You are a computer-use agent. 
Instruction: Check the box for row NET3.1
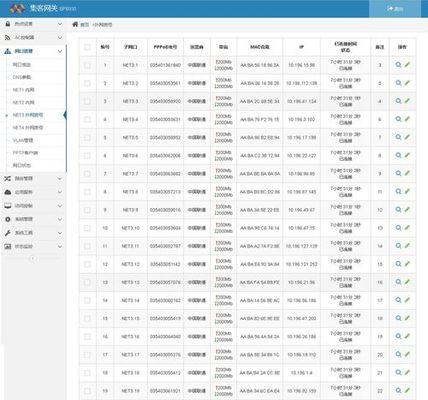point(87,65)
